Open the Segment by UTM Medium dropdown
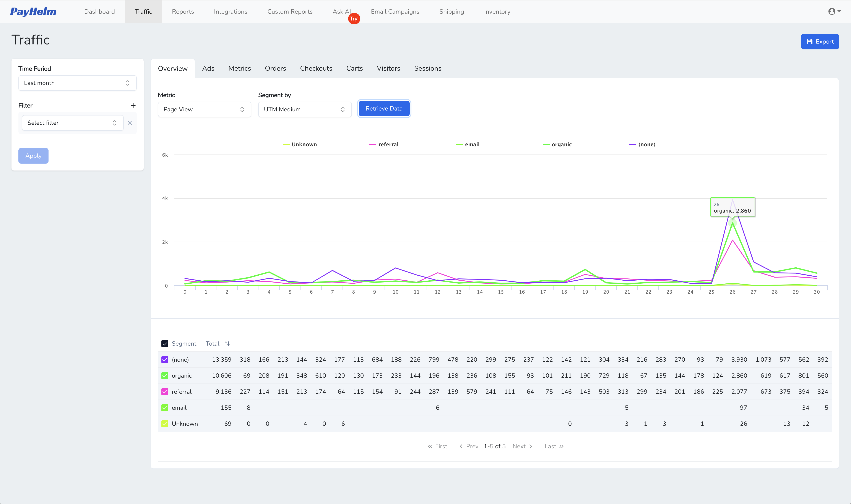This screenshot has height=504, width=851. pyautogui.click(x=304, y=109)
